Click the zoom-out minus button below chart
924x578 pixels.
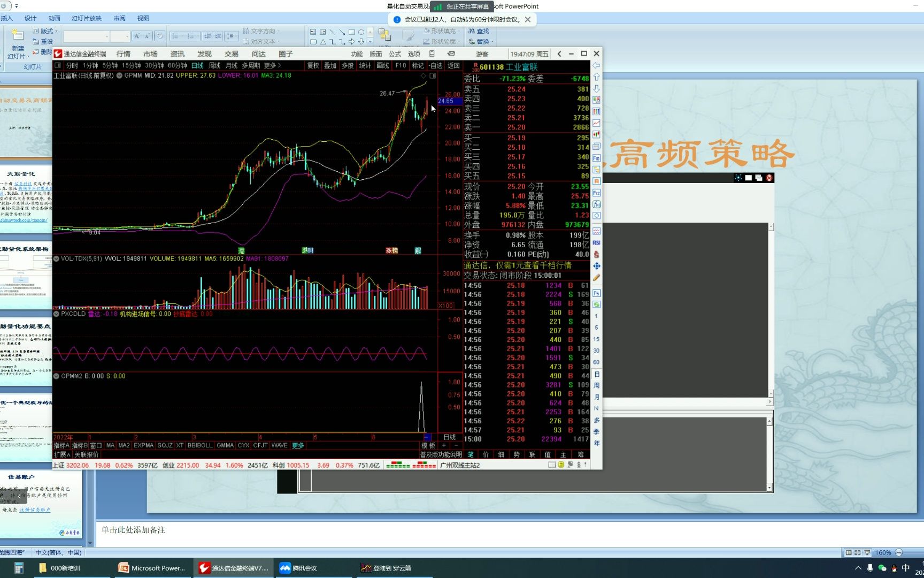(x=456, y=445)
